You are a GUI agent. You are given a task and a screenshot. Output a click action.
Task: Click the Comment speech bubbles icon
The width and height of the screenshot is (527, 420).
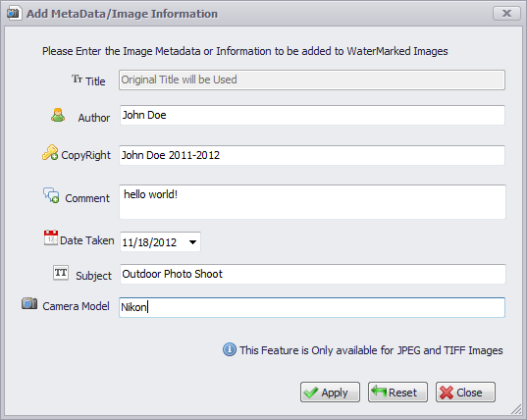pos(51,195)
